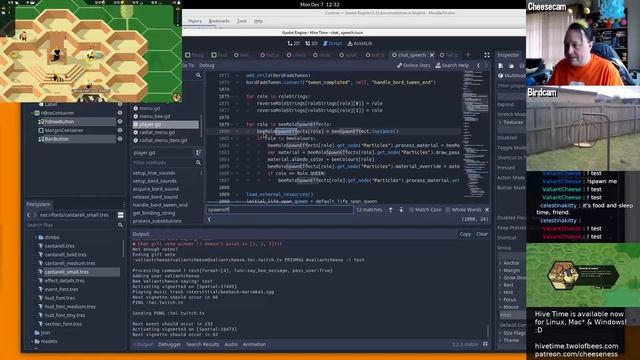Image resolution: width=640 pixels, height=360 pixels.
Task: Expand the models folder
Action: click(x=33, y=341)
